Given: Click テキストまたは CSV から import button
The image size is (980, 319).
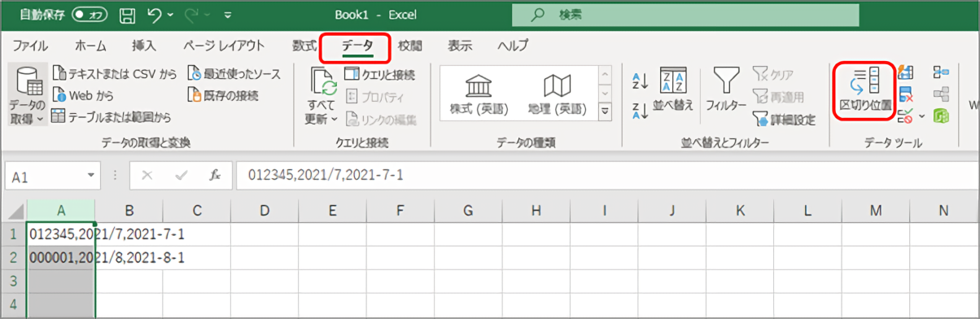Looking at the screenshot, I should point(114,74).
